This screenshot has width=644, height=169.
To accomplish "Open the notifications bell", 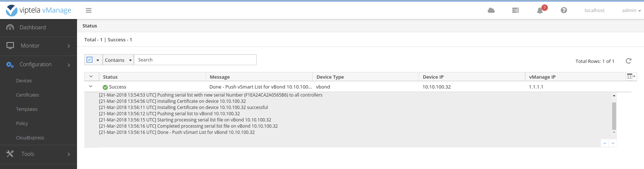I will 540,11.
